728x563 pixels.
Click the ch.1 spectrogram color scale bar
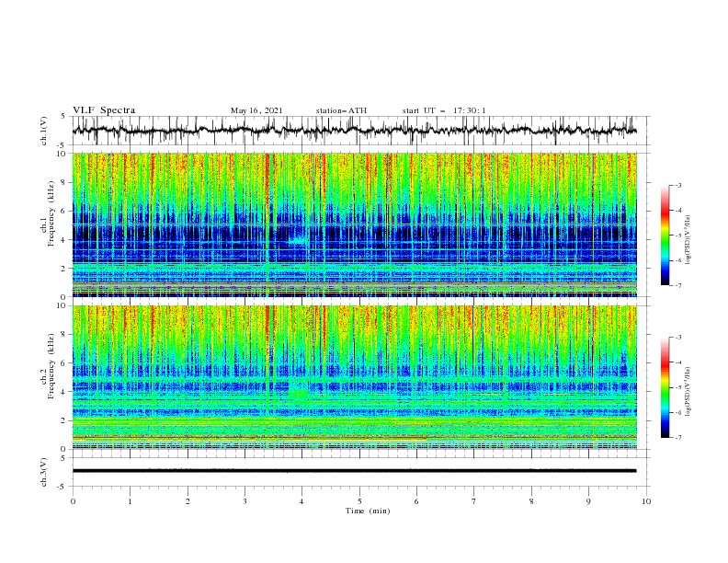click(665, 236)
